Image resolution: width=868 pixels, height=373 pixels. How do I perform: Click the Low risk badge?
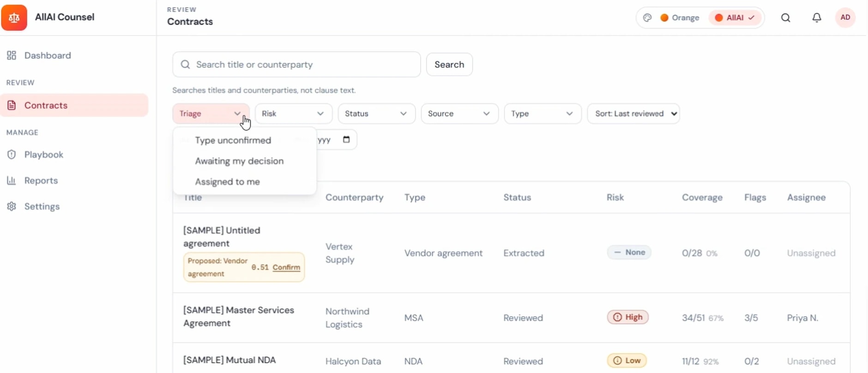coord(627,361)
